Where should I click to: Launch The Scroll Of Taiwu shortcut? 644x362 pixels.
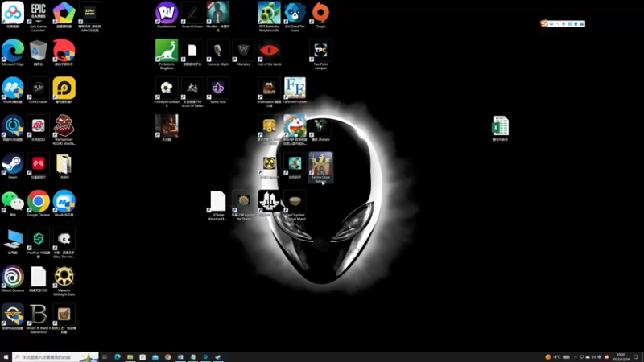point(192,92)
